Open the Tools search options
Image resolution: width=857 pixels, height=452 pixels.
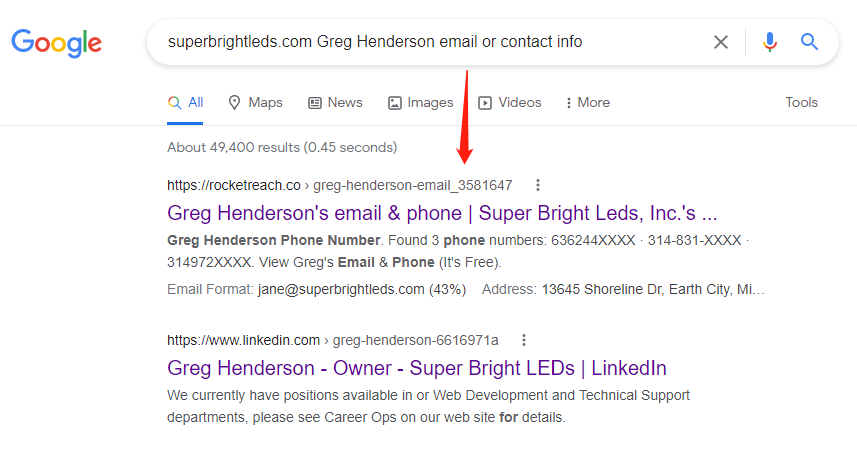pos(801,102)
